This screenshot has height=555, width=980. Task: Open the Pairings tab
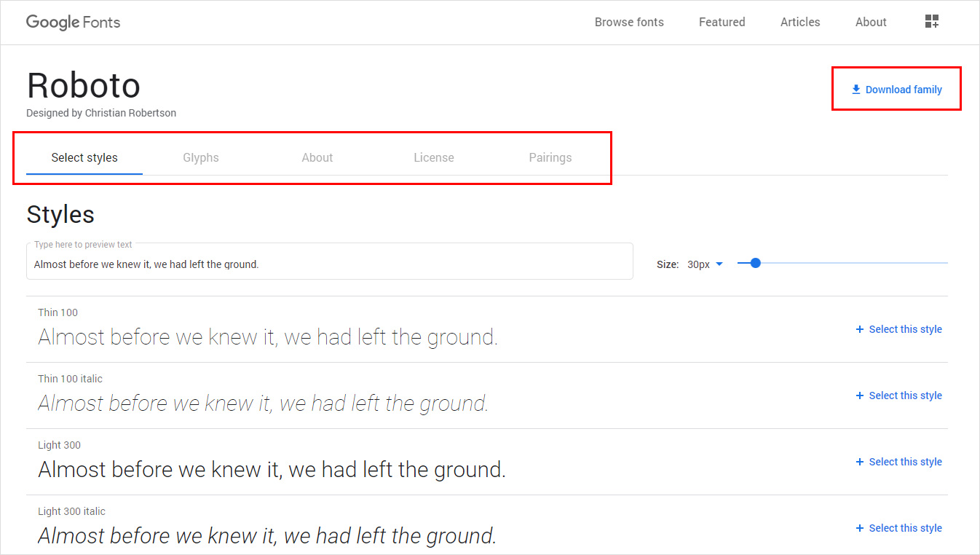[550, 157]
